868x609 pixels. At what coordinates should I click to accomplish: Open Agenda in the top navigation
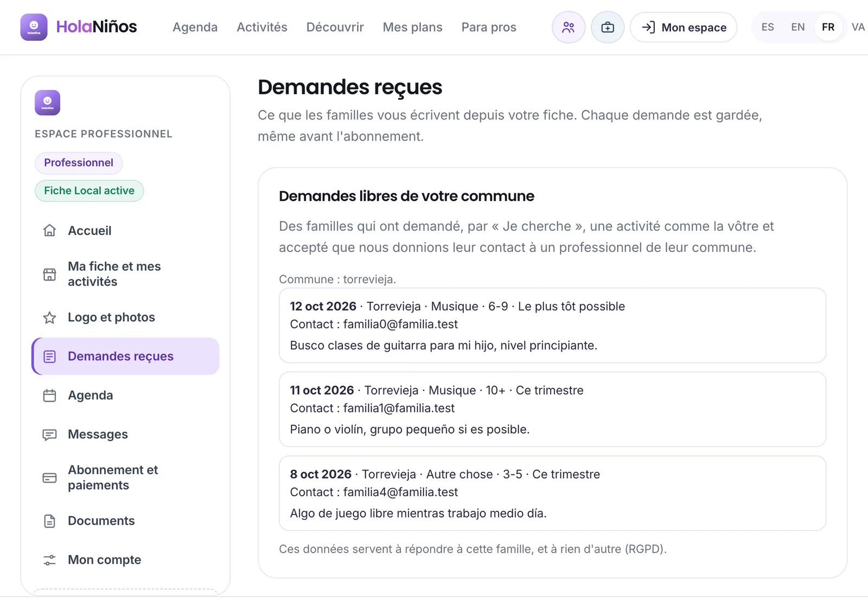pyautogui.click(x=195, y=27)
